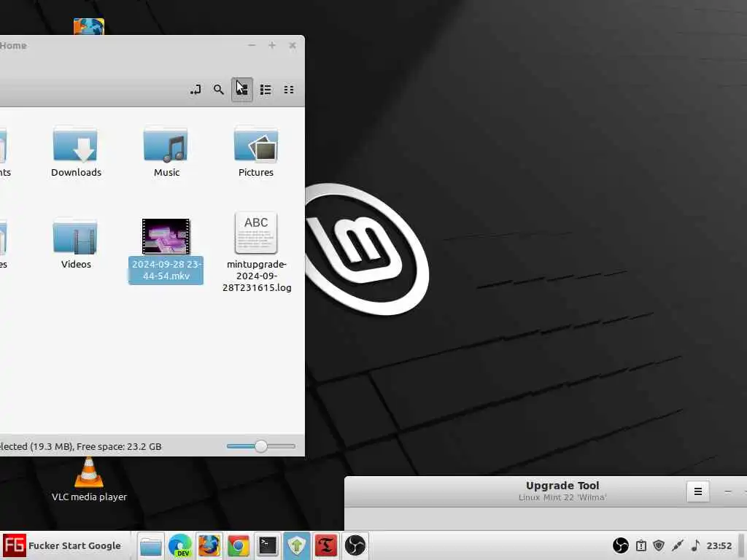Open the Videos folder
The width and height of the screenshot is (747, 560).
(76, 244)
